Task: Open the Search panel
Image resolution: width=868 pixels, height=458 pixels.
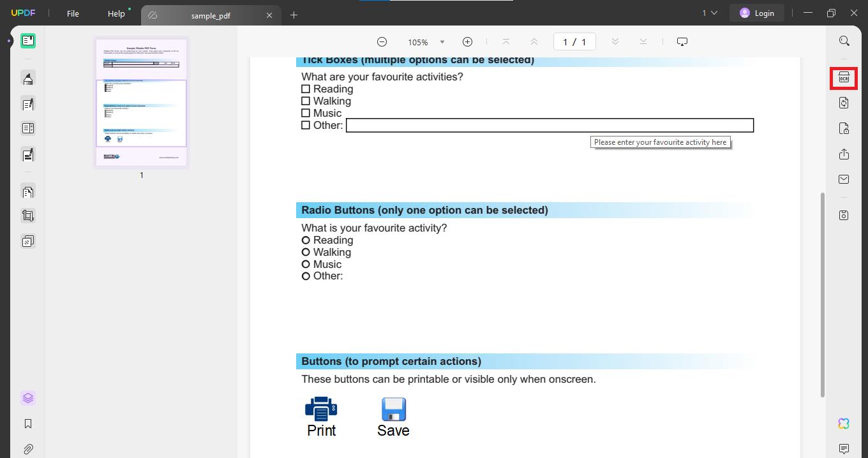Action: coord(844,40)
